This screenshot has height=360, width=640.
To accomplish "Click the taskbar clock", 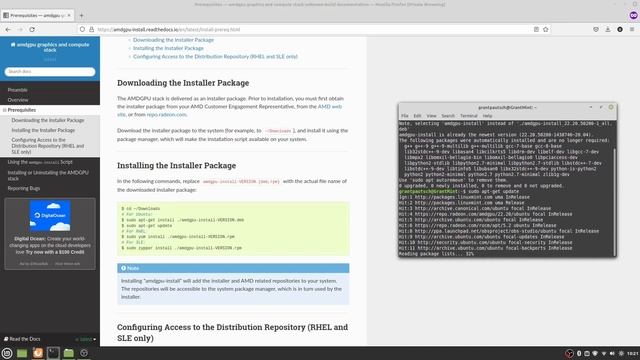I will pyautogui.click(x=633, y=353).
